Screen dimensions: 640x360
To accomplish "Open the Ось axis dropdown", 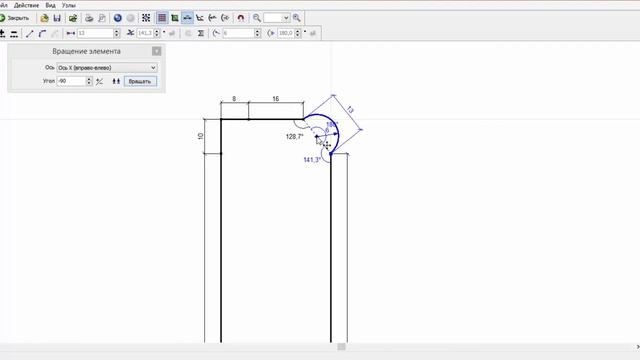I will point(107,68).
